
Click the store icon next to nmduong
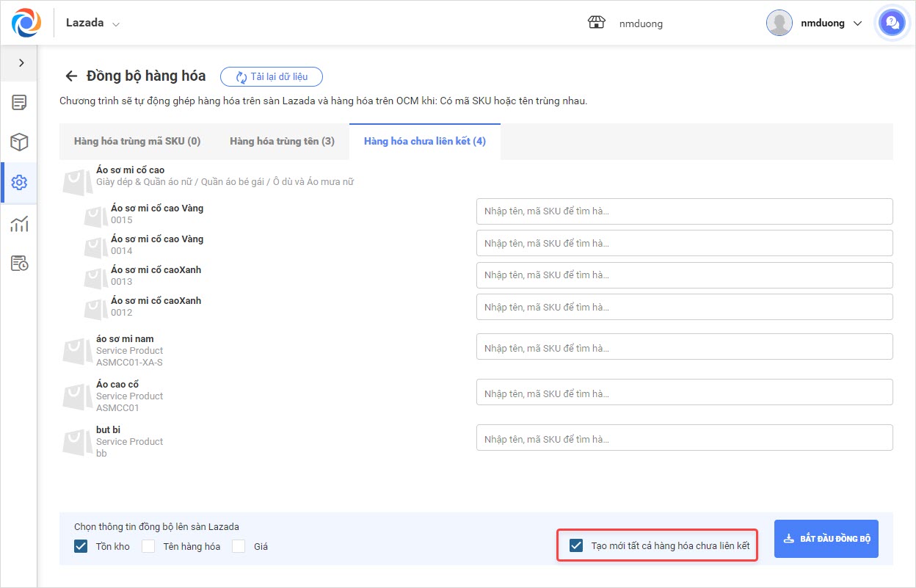[x=596, y=23]
